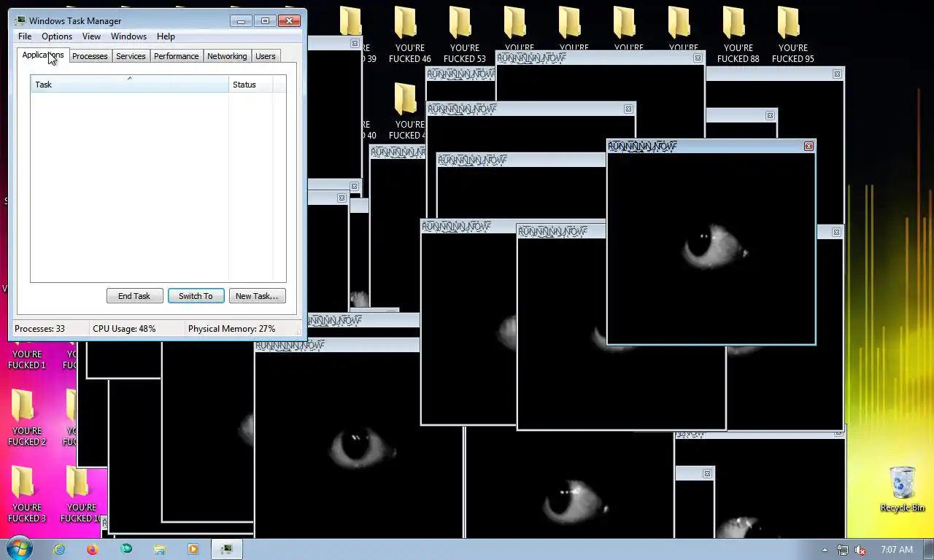Select the YOU'RE FUCKED 95 desktop folder
This screenshot has width=934, height=560.
792,34
